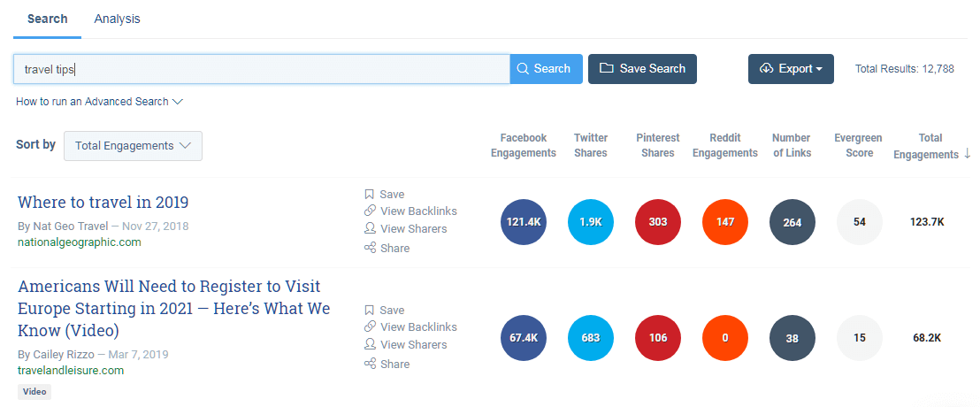Open the Total Engagements sort dropdown
Viewport: 980px width, 407px height.
(x=133, y=146)
